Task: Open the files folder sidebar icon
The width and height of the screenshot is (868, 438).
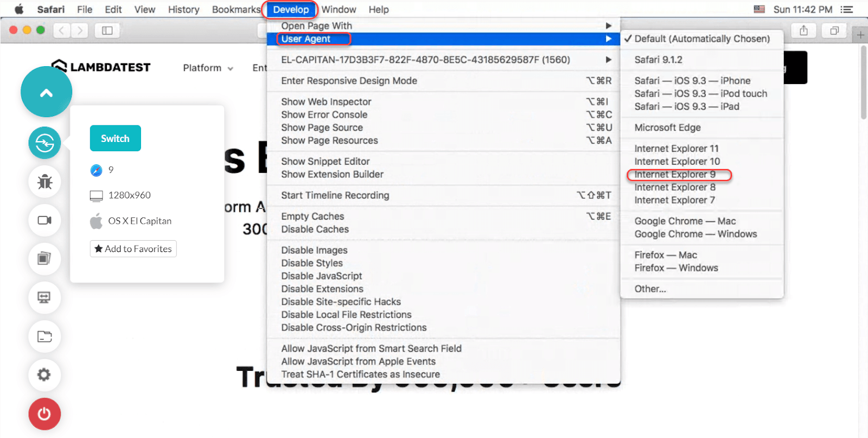Action: (x=44, y=336)
